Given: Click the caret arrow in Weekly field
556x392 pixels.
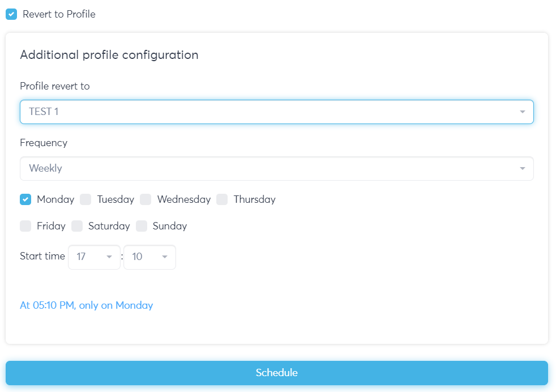Looking at the screenshot, I should click(522, 169).
